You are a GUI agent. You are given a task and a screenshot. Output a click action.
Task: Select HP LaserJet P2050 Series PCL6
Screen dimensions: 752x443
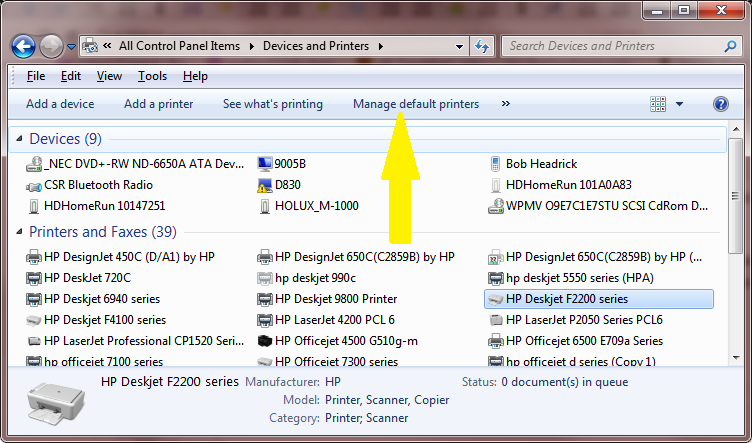point(575,320)
